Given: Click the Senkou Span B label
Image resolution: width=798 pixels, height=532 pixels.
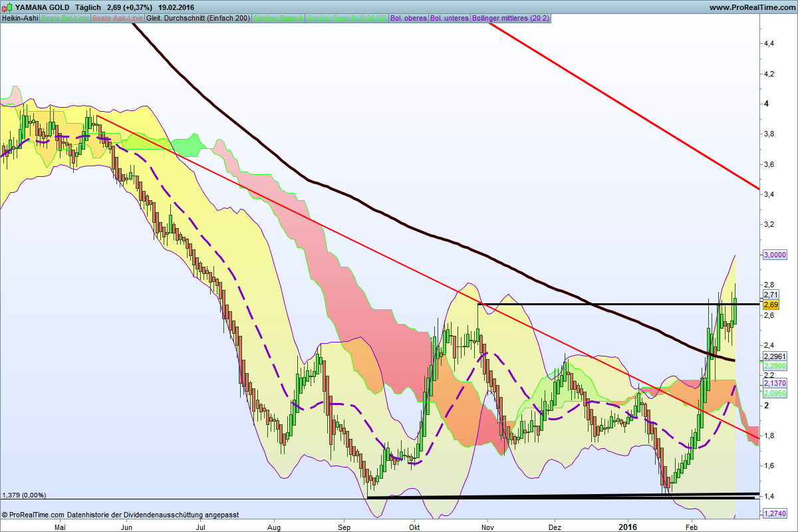Looking at the screenshot, I should pos(347,18).
